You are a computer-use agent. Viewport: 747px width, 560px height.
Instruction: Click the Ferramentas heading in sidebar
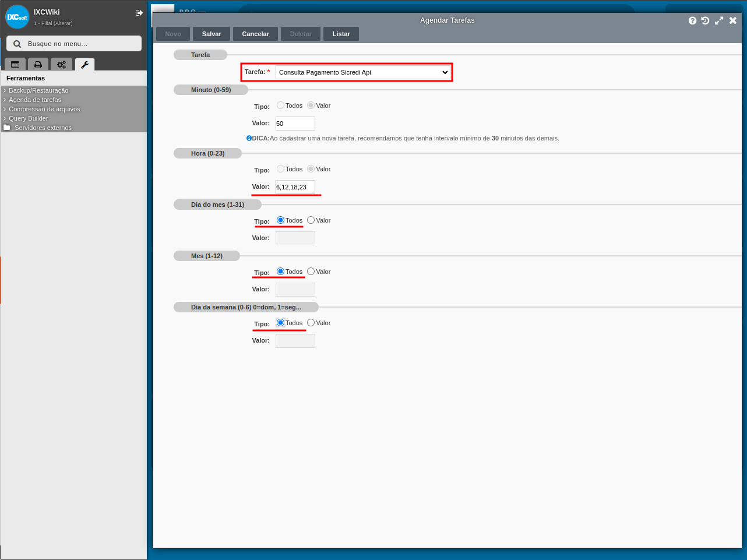pyautogui.click(x=26, y=78)
